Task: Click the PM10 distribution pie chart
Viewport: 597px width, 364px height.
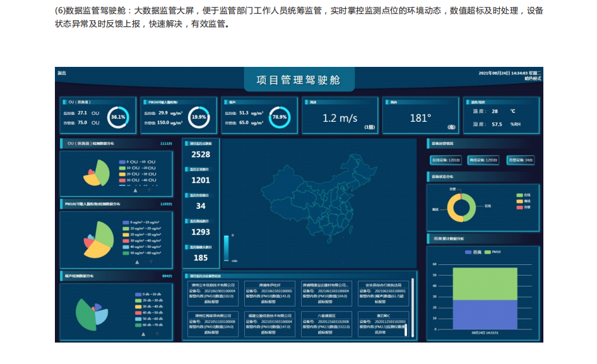Action: pyautogui.click(x=98, y=240)
